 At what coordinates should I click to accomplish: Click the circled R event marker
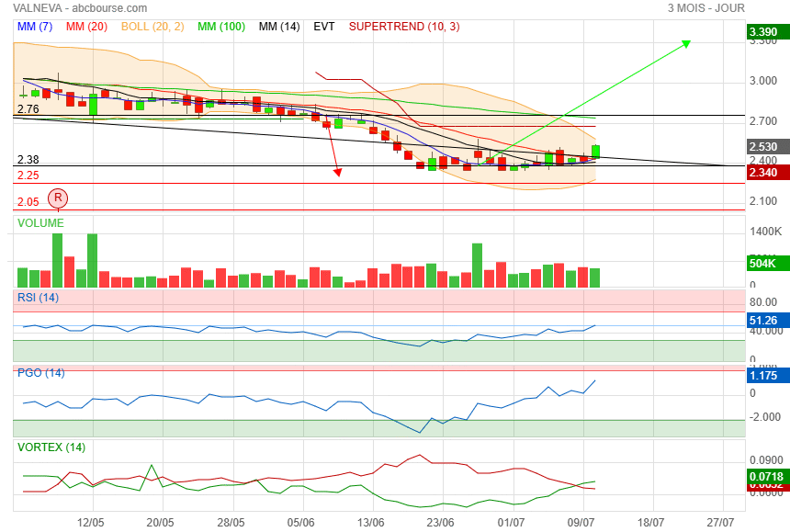(58, 198)
